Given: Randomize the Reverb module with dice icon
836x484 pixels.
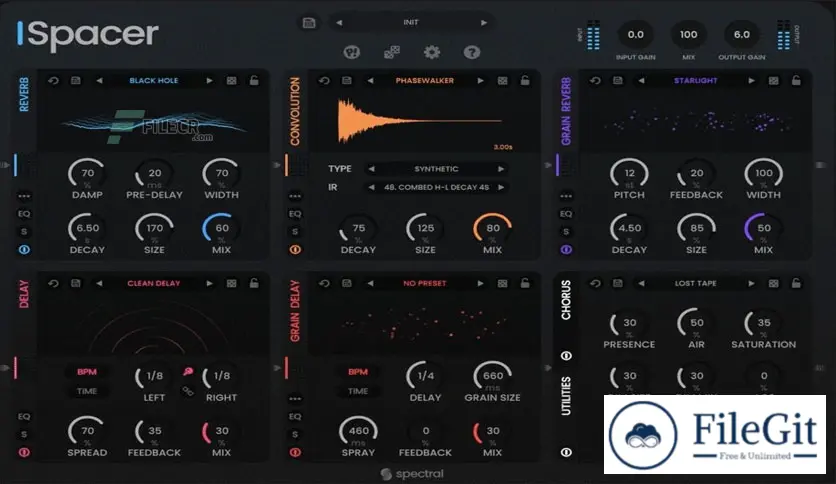Looking at the screenshot, I should coord(231,80).
